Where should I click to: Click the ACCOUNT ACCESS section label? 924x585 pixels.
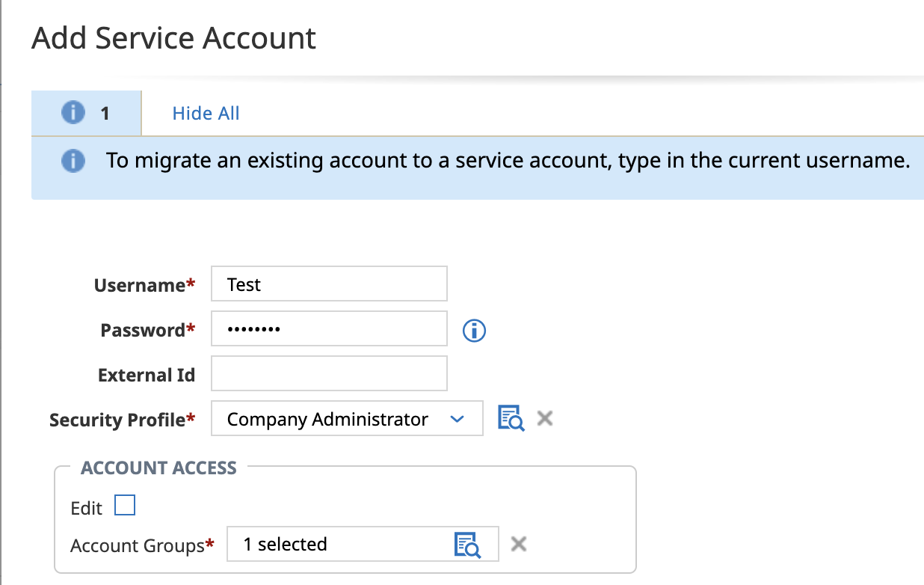pos(158,468)
